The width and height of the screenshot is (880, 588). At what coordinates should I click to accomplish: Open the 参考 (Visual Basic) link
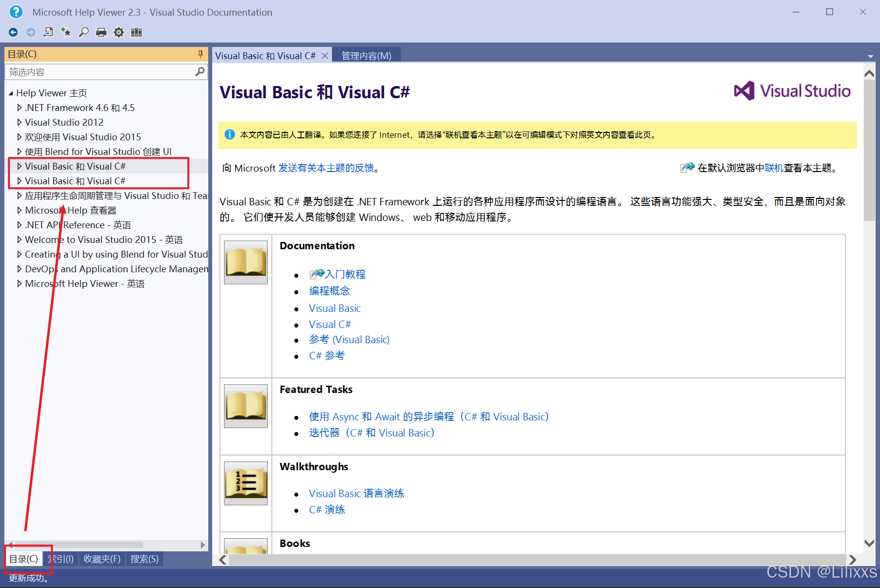click(x=349, y=340)
